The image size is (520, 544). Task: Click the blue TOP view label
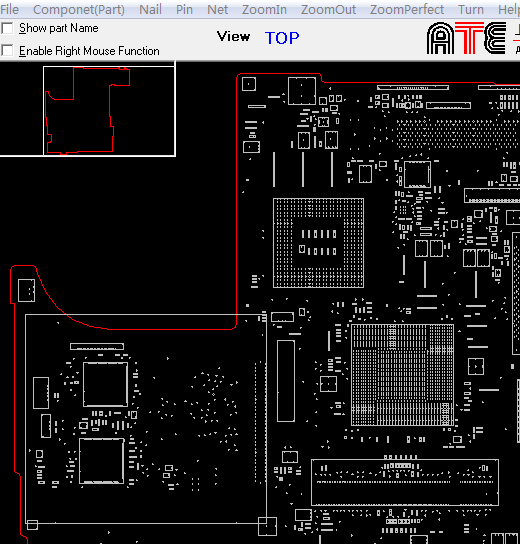click(x=282, y=38)
